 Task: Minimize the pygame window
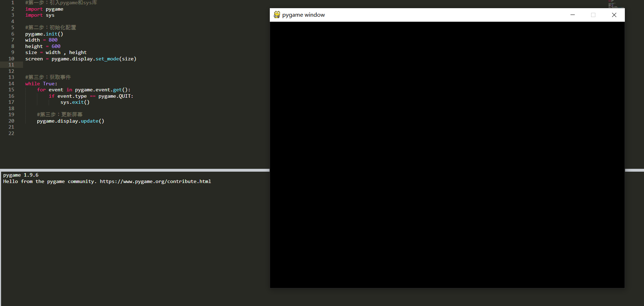573,15
